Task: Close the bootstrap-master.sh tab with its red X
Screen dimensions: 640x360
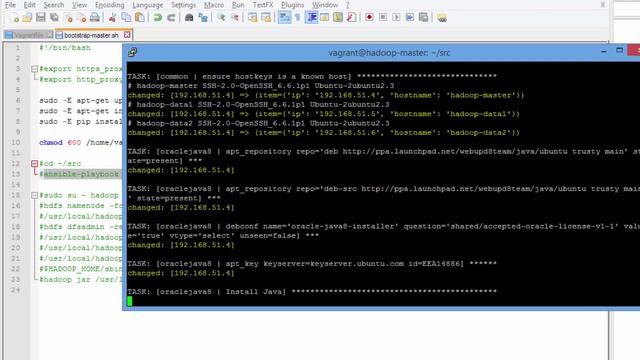Action: (127, 35)
